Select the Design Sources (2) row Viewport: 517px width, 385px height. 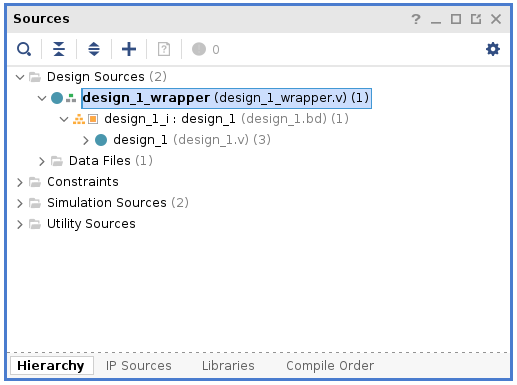coord(107,77)
